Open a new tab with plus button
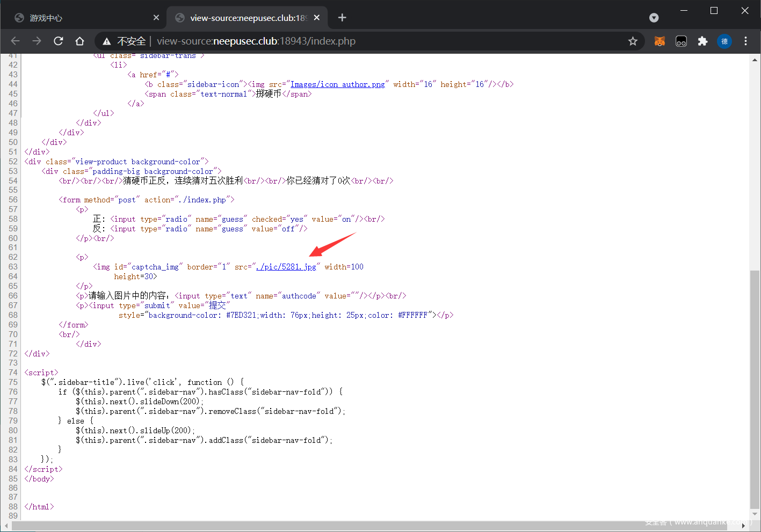Image resolution: width=761 pixels, height=532 pixels. point(342,18)
